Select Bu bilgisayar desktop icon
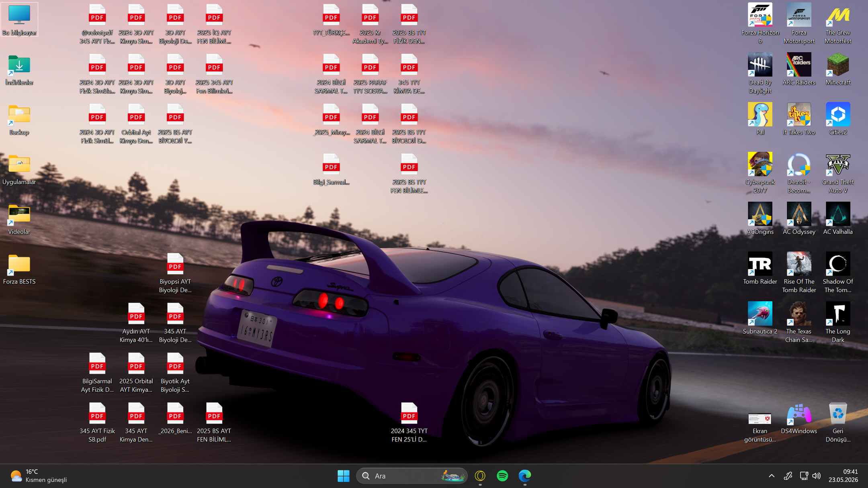Viewport: 868px width, 488px height. [x=19, y=20]
